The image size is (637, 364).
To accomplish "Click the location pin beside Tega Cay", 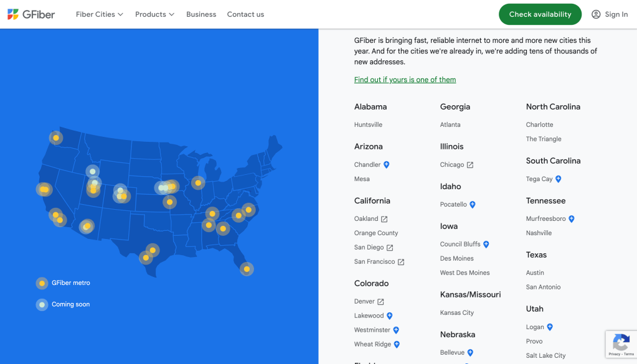I will (559, 179).
